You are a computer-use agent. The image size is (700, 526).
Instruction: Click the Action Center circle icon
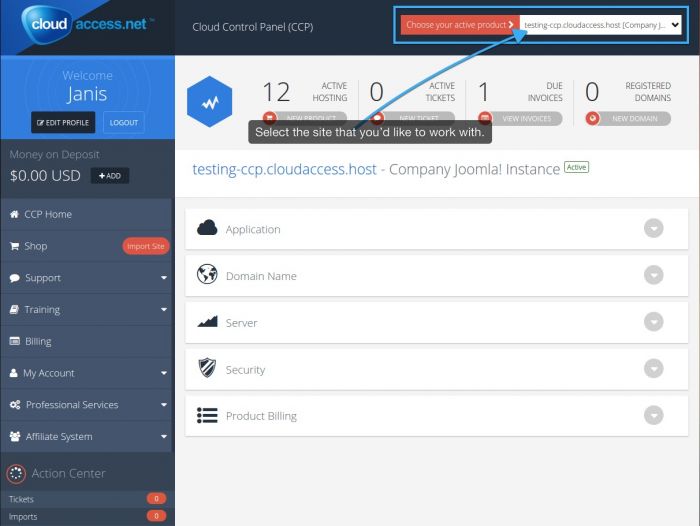(16, 473)
